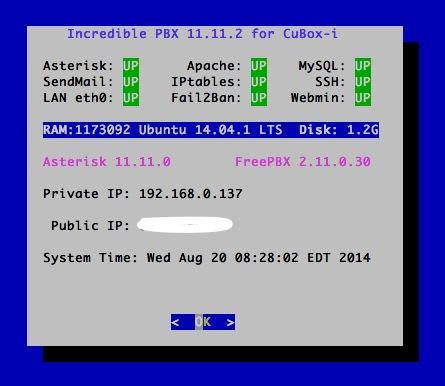Screen dimensions: 445x386
Task: Click the FreePBX 2.11.0.30 version text
Action: tap(303, 162)
